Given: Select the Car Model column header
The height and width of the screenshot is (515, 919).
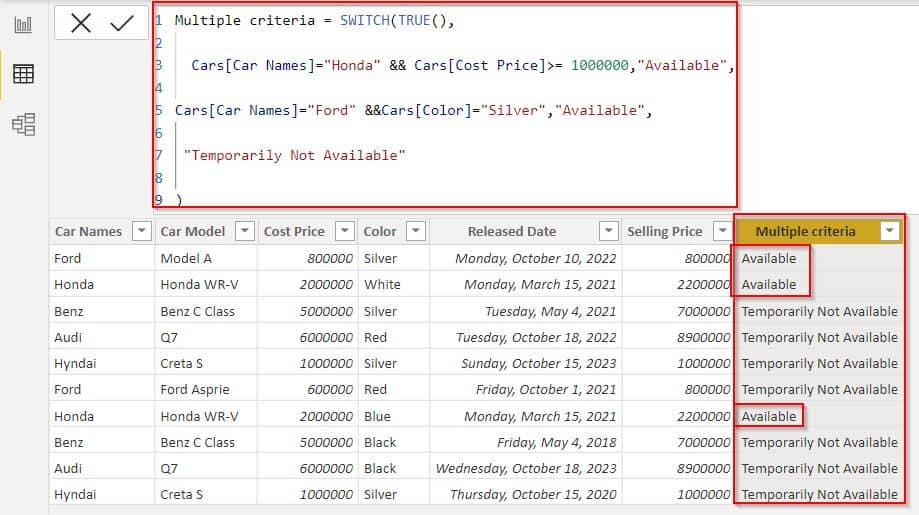Looking at the screenshot, I should pyautogui.click(x=192, y=231).
